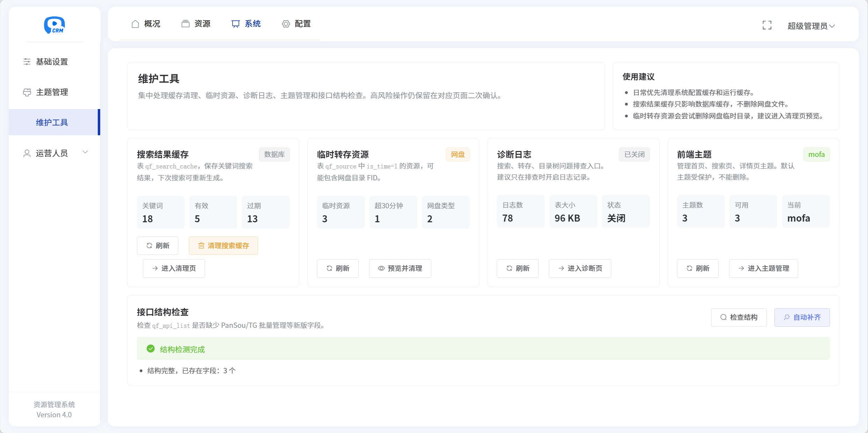Click the 已关闭 status tag
Image resolution: width=868 pixels, height=433 pixels.
tap(634, 154)
